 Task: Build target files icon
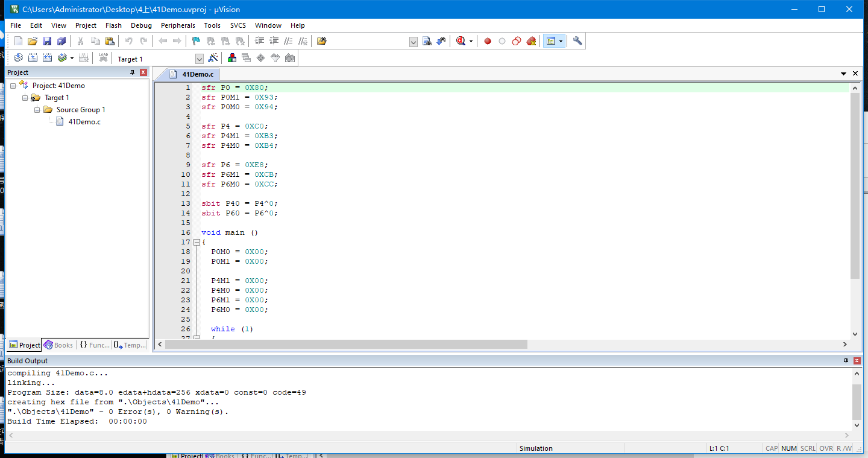click(x=33, y=58)
